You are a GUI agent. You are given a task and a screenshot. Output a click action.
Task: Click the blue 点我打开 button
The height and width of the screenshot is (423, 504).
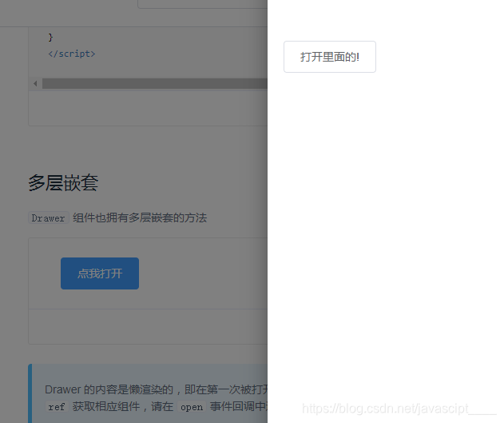100,273
